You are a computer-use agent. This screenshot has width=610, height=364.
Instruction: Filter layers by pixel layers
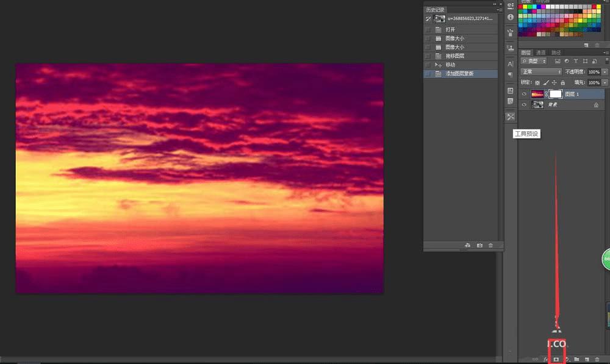558,61
